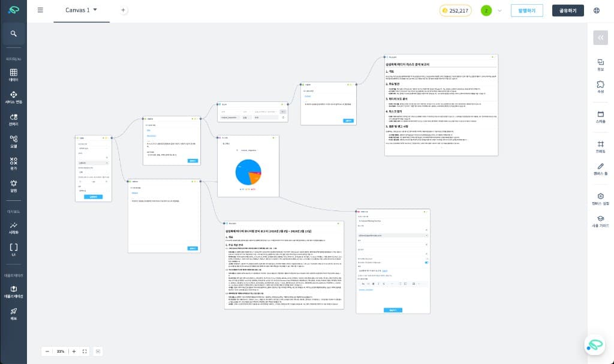The height and width of the screenshot is (364, 614).
Task: Open the 알림 (Notification) sidebar icon
Action: point(13,185)
